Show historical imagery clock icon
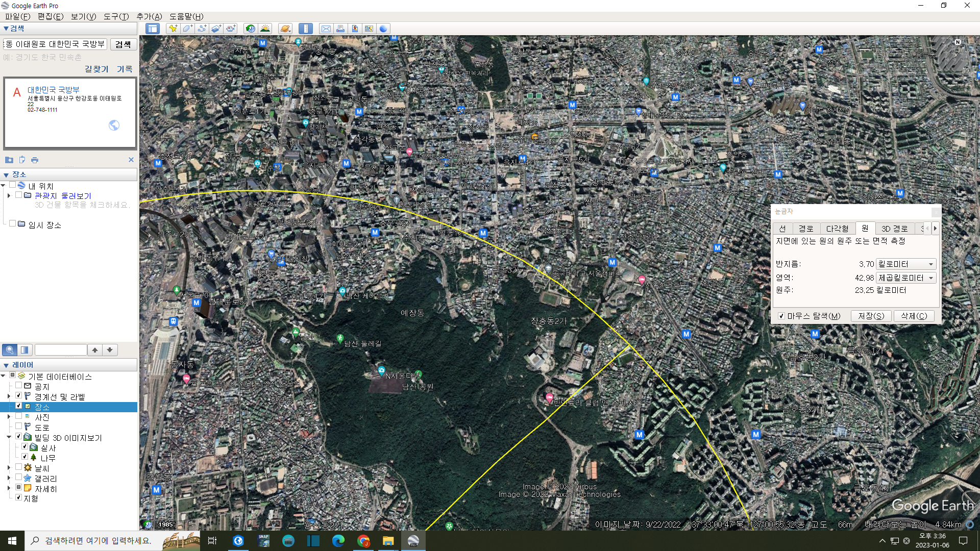 coord(250,29)
